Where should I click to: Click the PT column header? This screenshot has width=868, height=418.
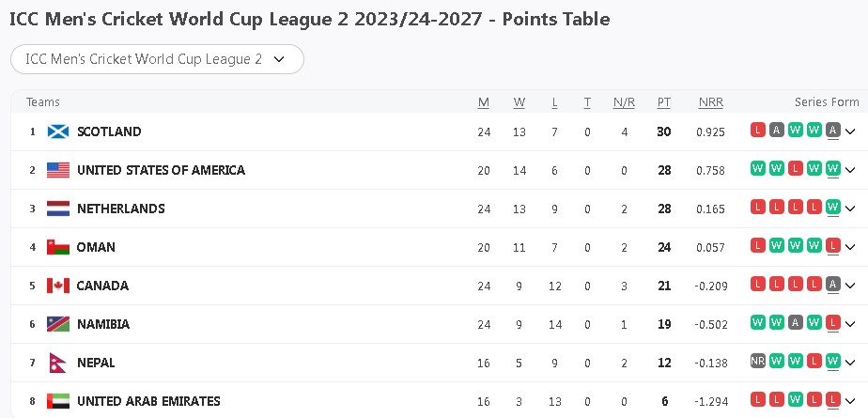pos(664,102)
